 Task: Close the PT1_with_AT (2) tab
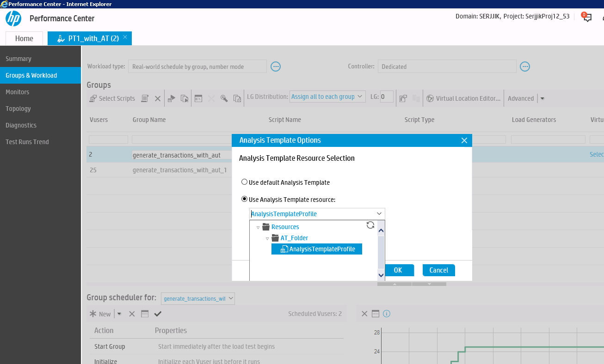click(125, 36)
